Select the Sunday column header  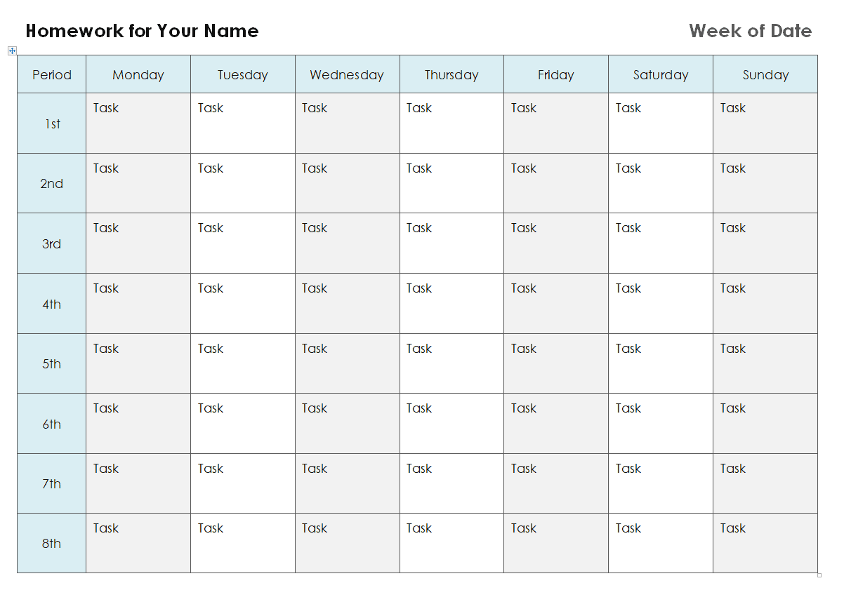765,74
